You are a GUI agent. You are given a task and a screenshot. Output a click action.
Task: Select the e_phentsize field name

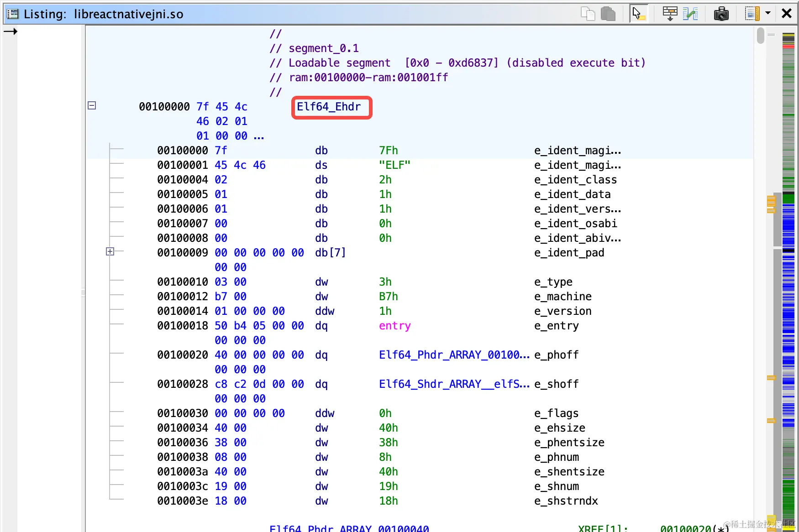tap(569, 443)
